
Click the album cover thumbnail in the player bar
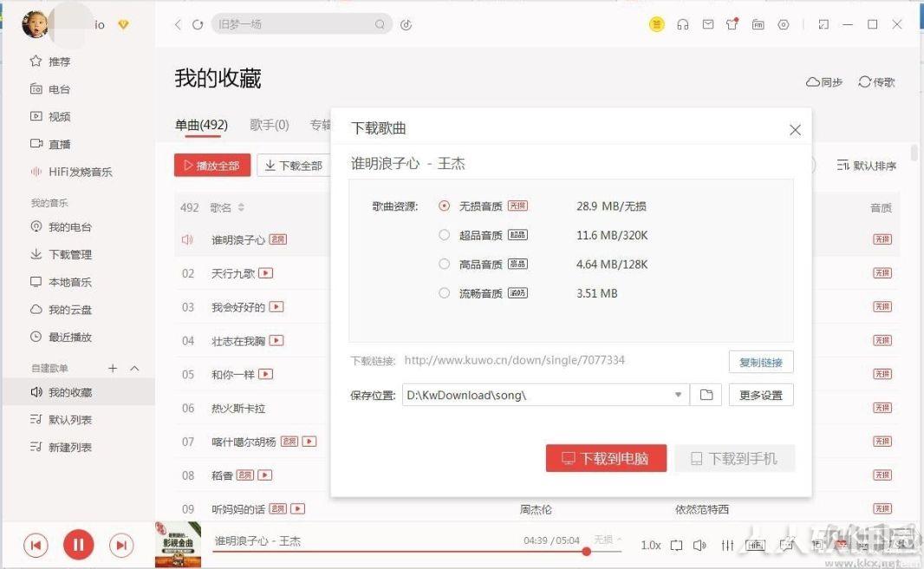coord(178,545)
